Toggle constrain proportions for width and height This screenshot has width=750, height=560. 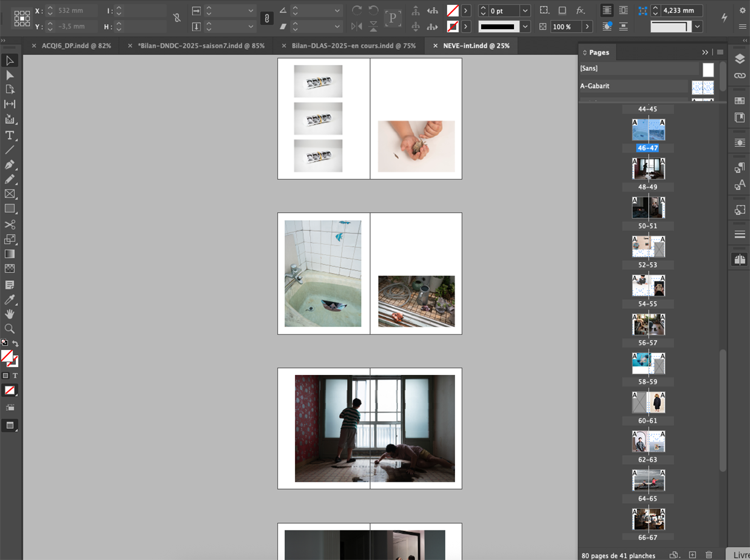click(x=177, y=18)
